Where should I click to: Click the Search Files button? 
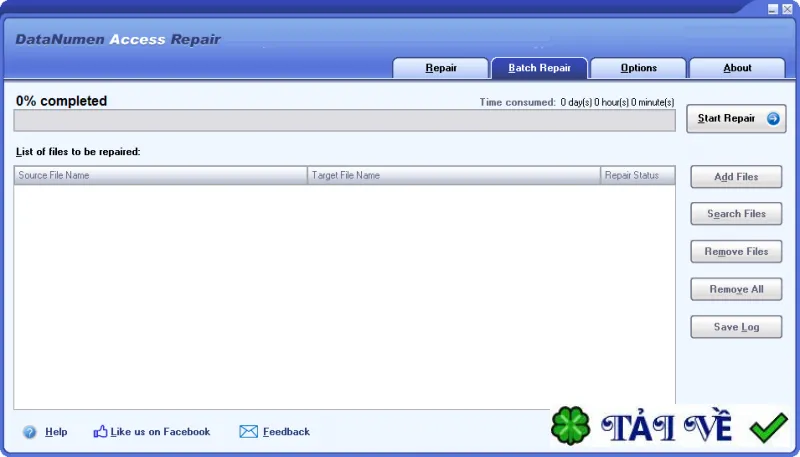[736, 214]
